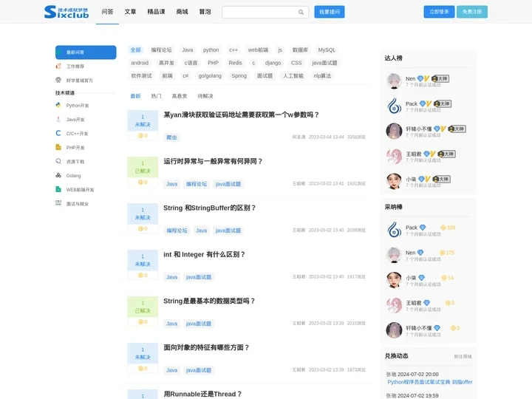Select the 全部 tag filter
Image resolution: width=532 pixels, height=399 pixels.
coord(135,50)
